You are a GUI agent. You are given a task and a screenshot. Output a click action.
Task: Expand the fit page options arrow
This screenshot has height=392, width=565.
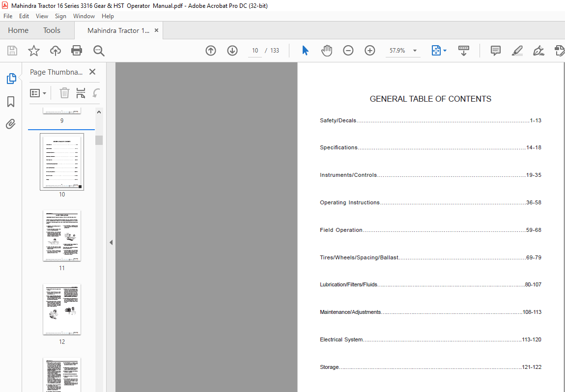tap(445, 51)
